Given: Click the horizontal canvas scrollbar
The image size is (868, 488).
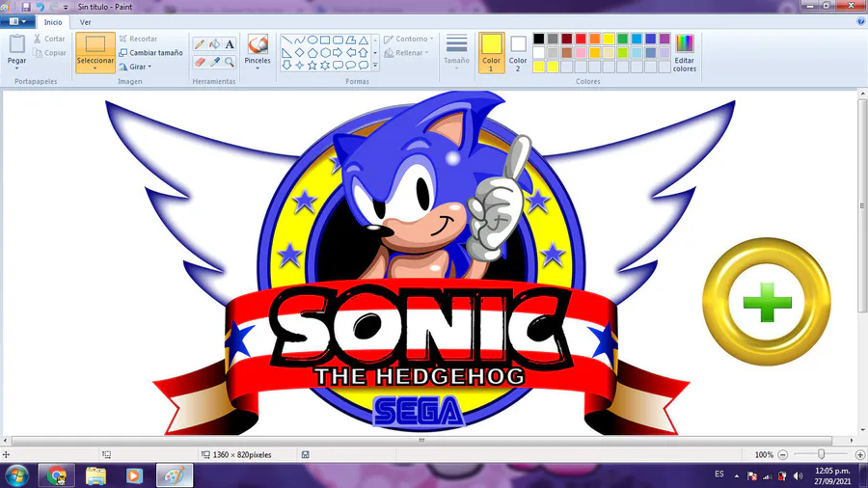Looking at the screenshot, I should pyautogui.click(x=421, y=441).
